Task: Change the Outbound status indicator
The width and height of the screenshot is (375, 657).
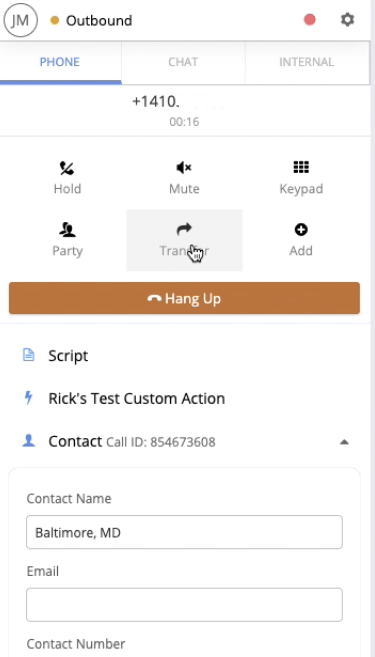Action: click(91, 20)
